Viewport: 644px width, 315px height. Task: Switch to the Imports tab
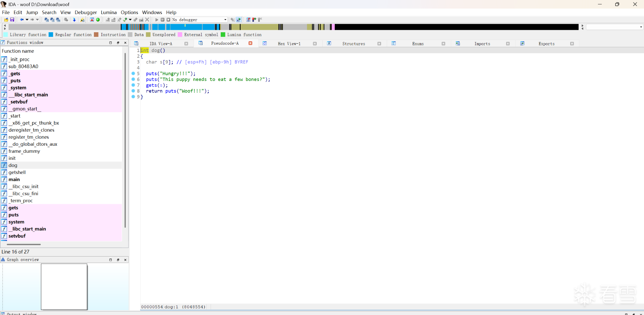[x=482, y=44]
